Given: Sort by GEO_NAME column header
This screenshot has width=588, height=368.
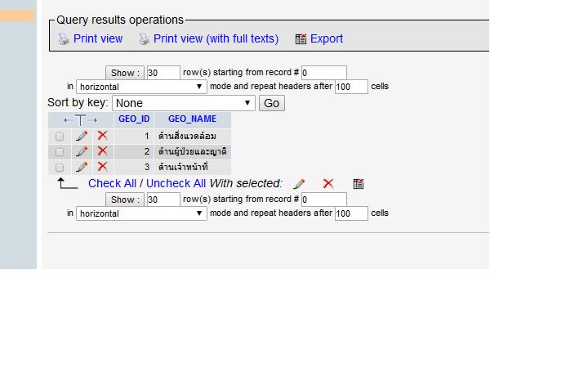Looking at the screenshot, I should (x=192, y=119).
